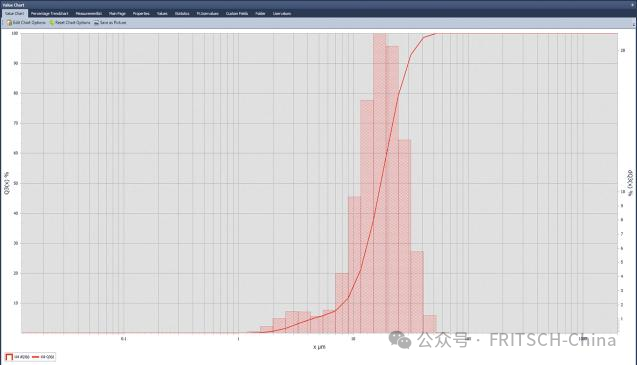637x365 pixels.
Task: Click Save as Picture button text
Action: (x=113, y=23)
